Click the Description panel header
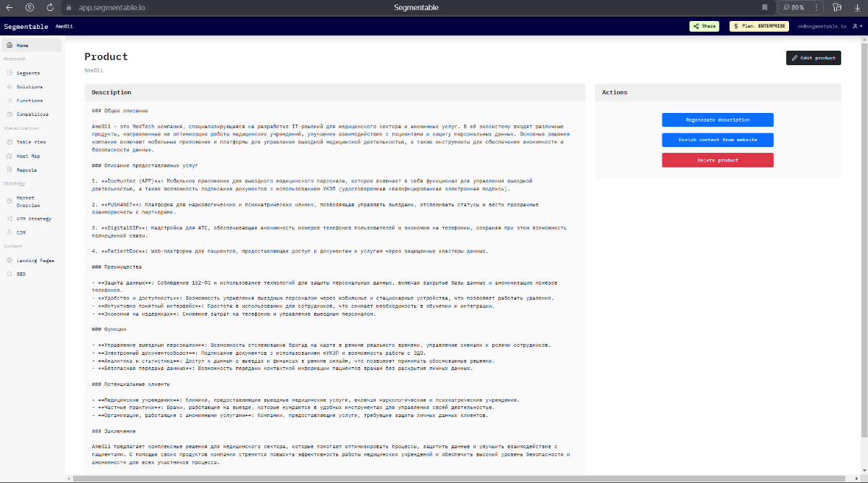The height and width of the screenshot is (483, 868). [x=335, y=93]
